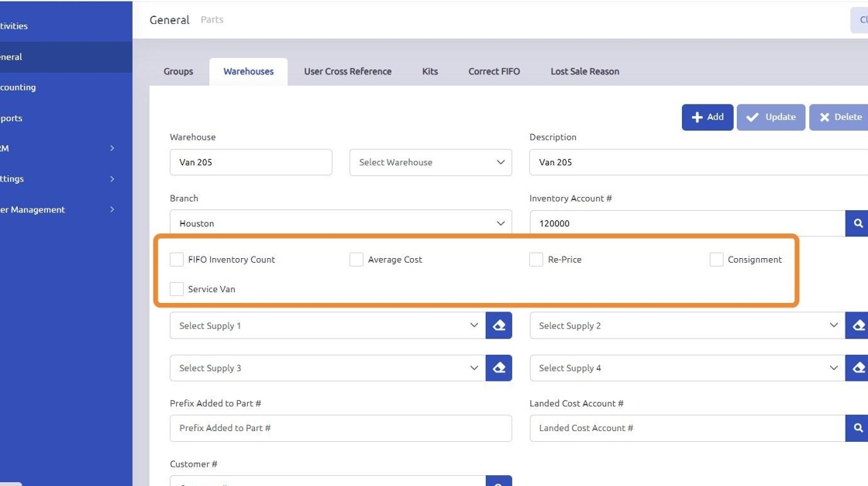The height and width of the screenshot is (486, 868).
Task: Click the eraser icon beside Select Supply 1
Action: coord(499,326)
